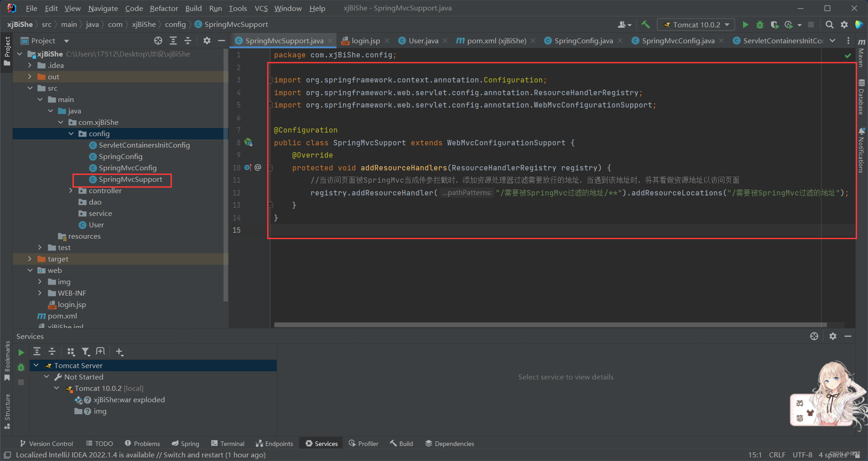
Task: Open the Profiler tool window
Action: click(x=363, y=444)
